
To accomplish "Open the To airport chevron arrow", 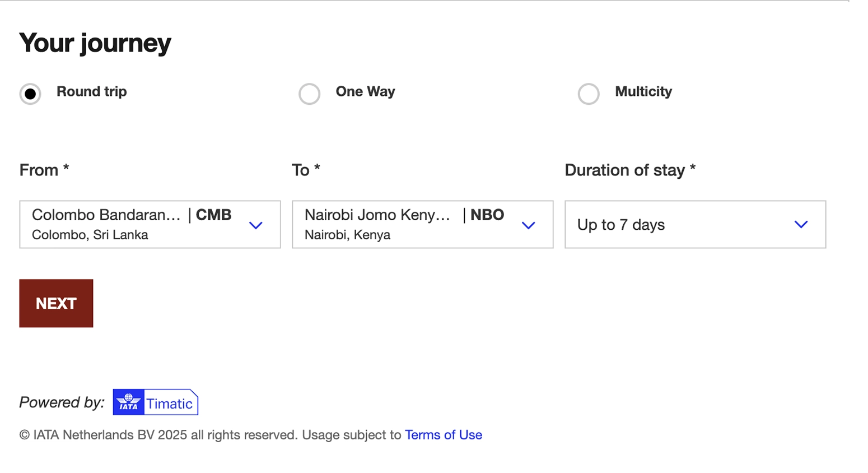I will tap(529, 225).
